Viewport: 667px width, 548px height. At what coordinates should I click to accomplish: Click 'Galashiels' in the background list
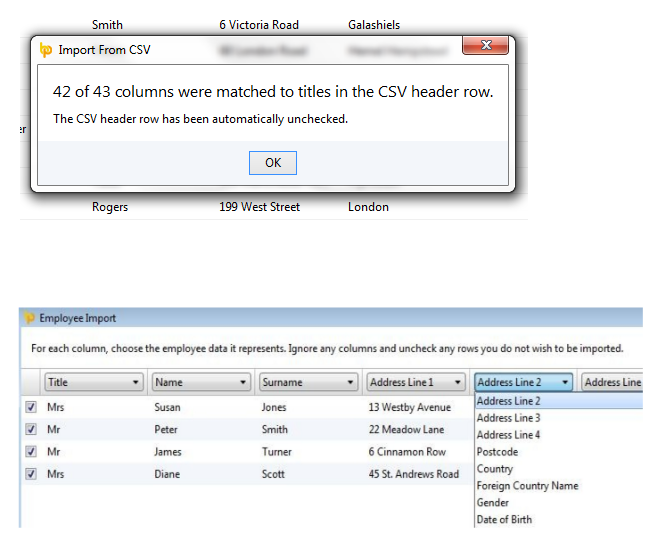[374, 25]
